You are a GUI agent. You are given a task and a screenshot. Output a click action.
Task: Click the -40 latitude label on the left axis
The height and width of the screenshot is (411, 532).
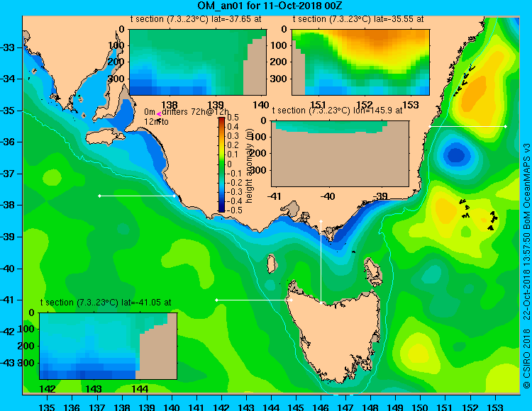point(8,269)
